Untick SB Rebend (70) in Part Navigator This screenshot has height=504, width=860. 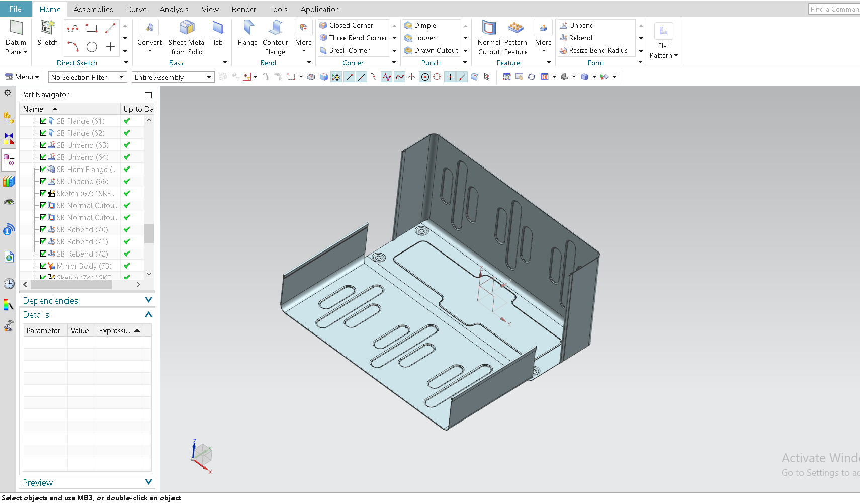[43, 229]
